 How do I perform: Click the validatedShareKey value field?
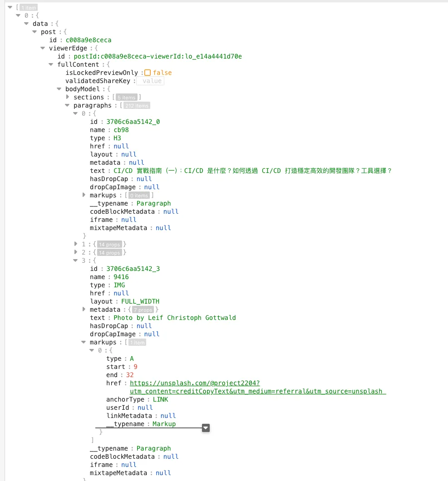tap(151, 81)
